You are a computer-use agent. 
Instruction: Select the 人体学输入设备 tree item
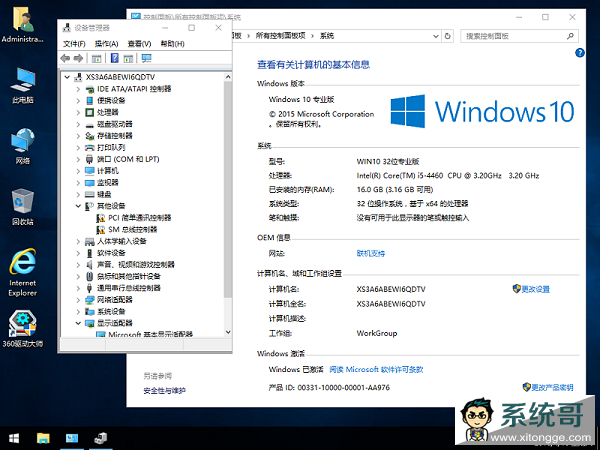(x=116, y=241)
